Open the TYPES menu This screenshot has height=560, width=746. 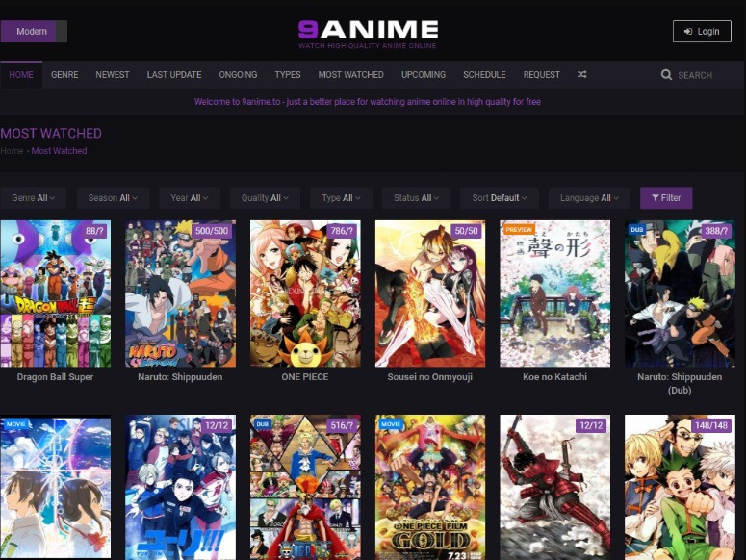288,75
